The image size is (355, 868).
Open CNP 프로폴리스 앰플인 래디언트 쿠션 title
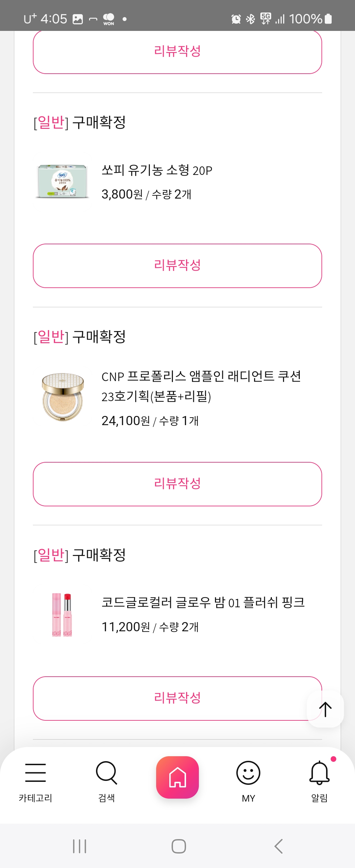[201, 386]
